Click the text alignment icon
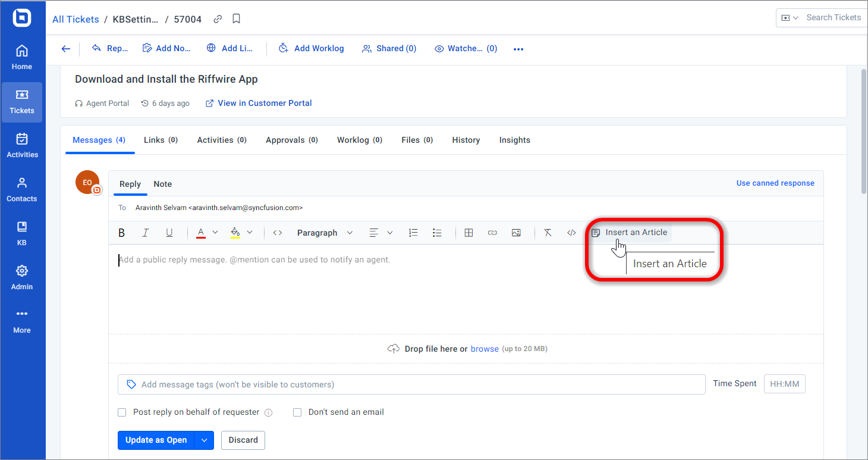868x460 pixels. click(x=374, y=233)
